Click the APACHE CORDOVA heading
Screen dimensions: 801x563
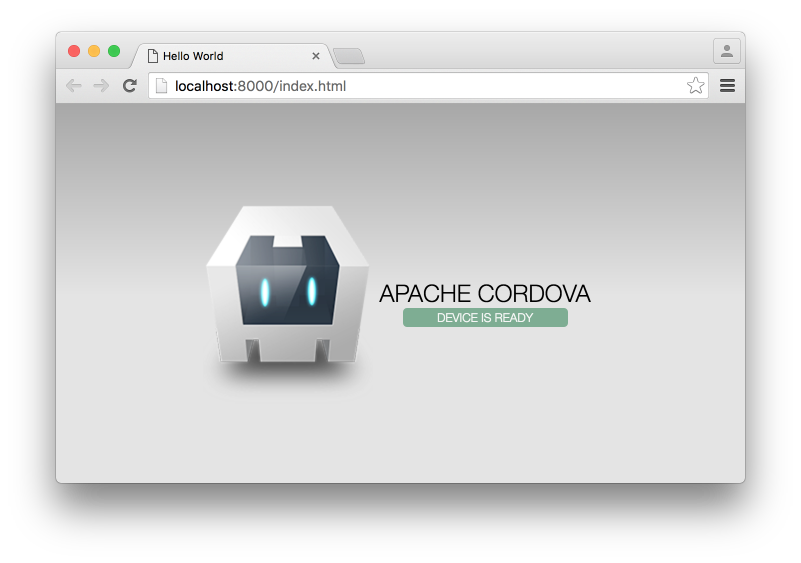(485, 294)
